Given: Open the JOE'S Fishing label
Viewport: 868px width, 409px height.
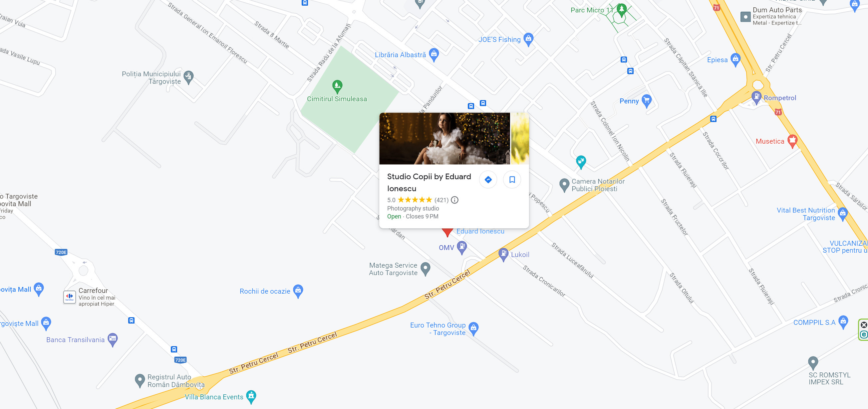Looking at the screenshot, I should 499,39.
